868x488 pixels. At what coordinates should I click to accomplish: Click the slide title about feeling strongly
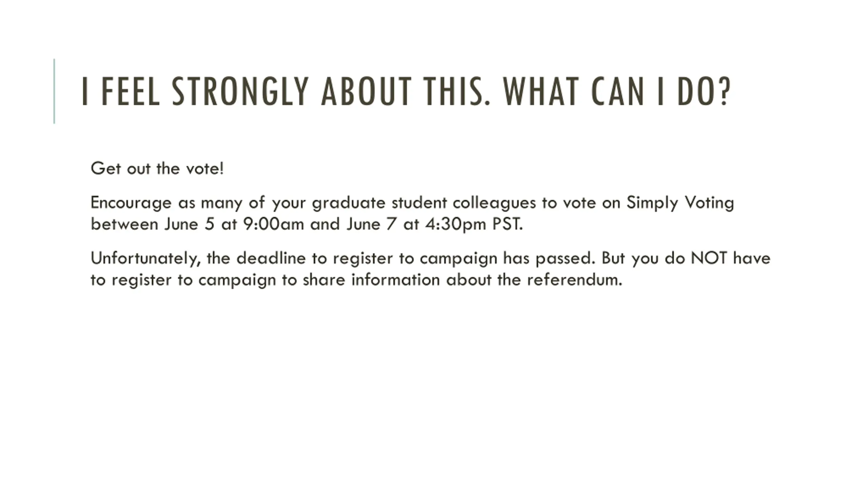[x=406, y=91]
